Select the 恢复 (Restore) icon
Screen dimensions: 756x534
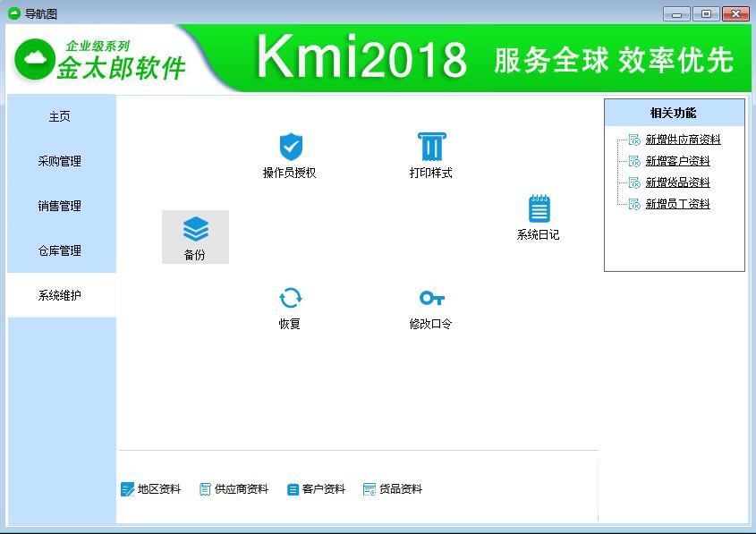point(289,308)
